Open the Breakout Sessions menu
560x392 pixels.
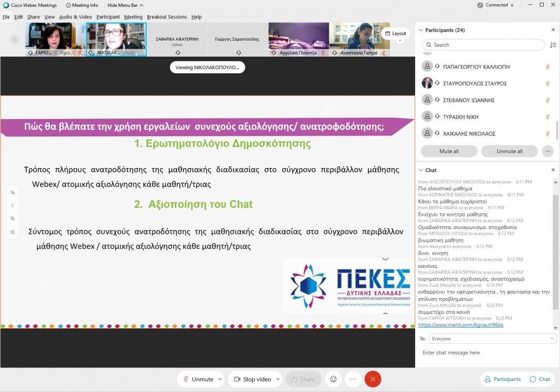pos(167,17)
